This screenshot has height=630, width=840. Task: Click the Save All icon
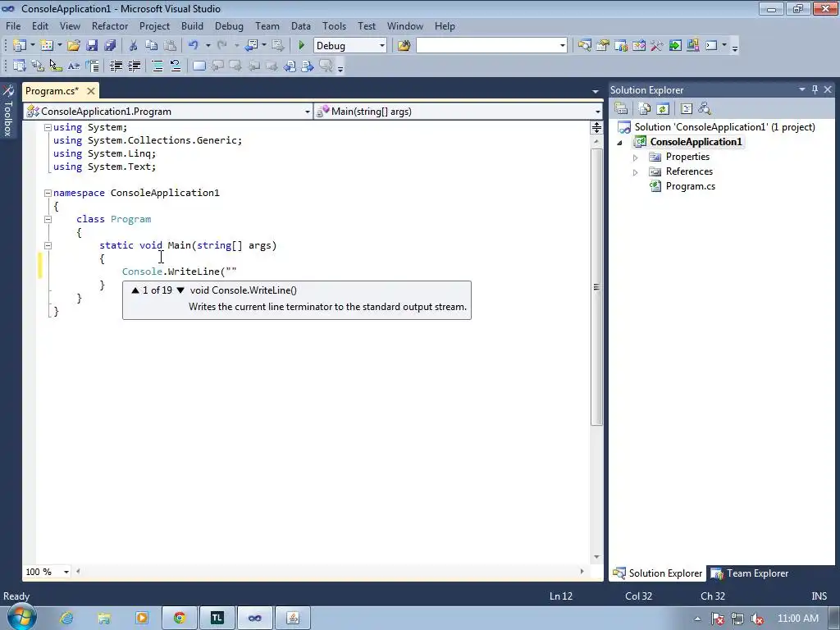coord(110,46)
